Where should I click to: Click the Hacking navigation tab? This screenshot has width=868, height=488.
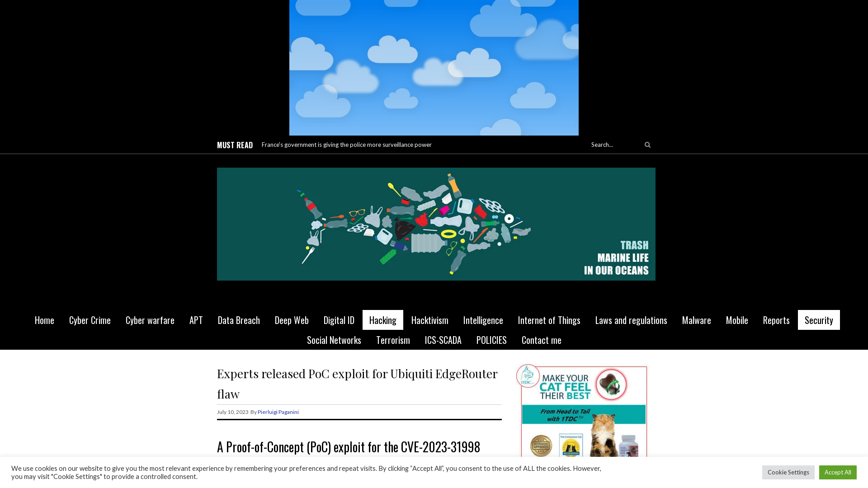pyautogui.click(x=383, y=320)
